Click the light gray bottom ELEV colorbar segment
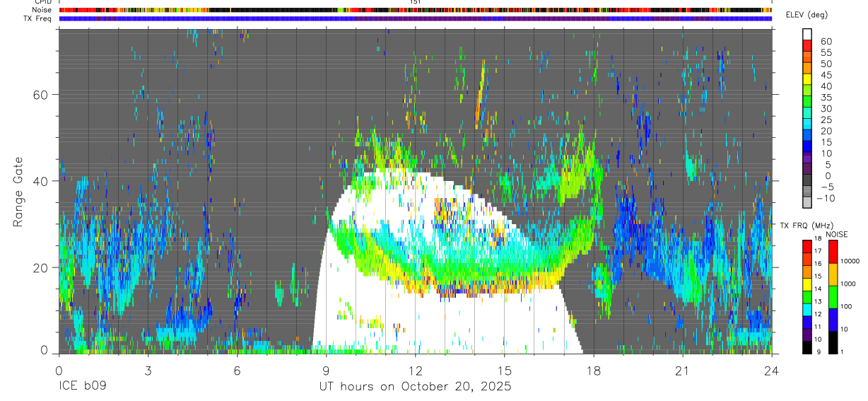This screenshot has height=401, width=868. pyautogui.click(x=807, y=204)
